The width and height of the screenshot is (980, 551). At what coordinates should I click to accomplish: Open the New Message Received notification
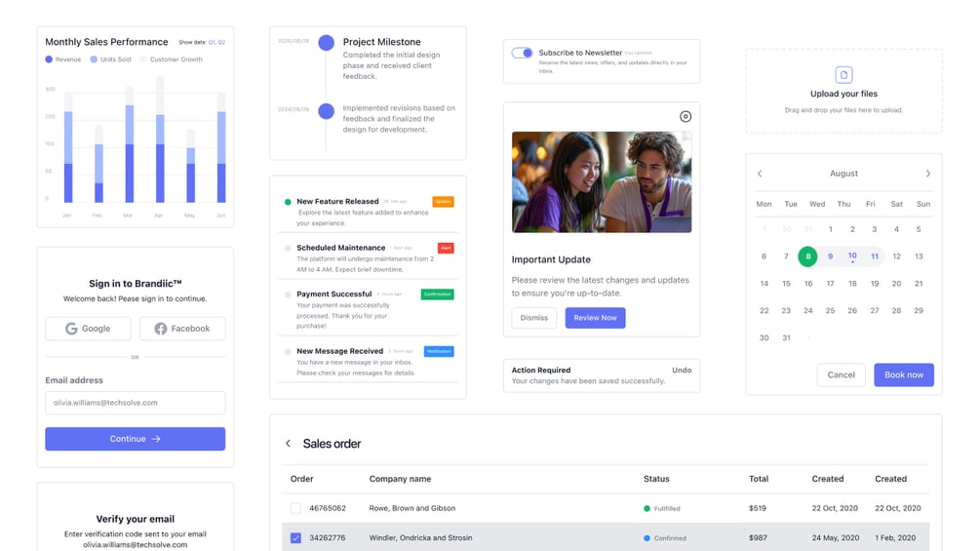(x=369, y=361)
